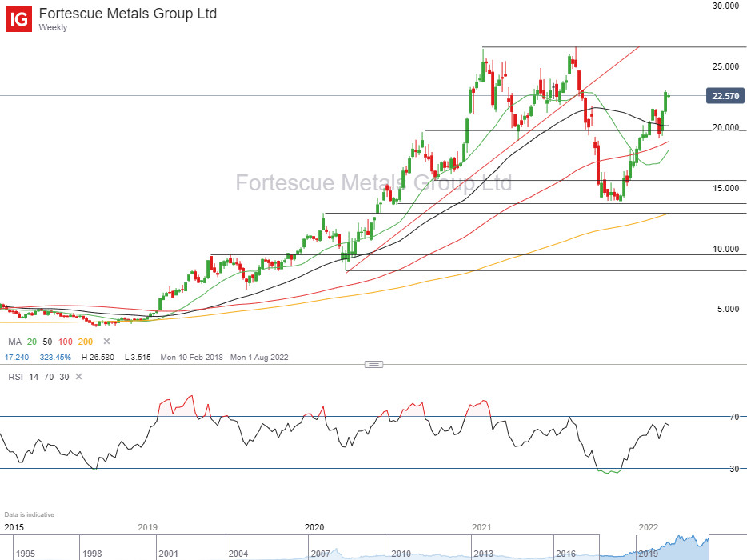747x560 pixels.
Task: Click 2015 label at time axis start
Action: point(14,527)
